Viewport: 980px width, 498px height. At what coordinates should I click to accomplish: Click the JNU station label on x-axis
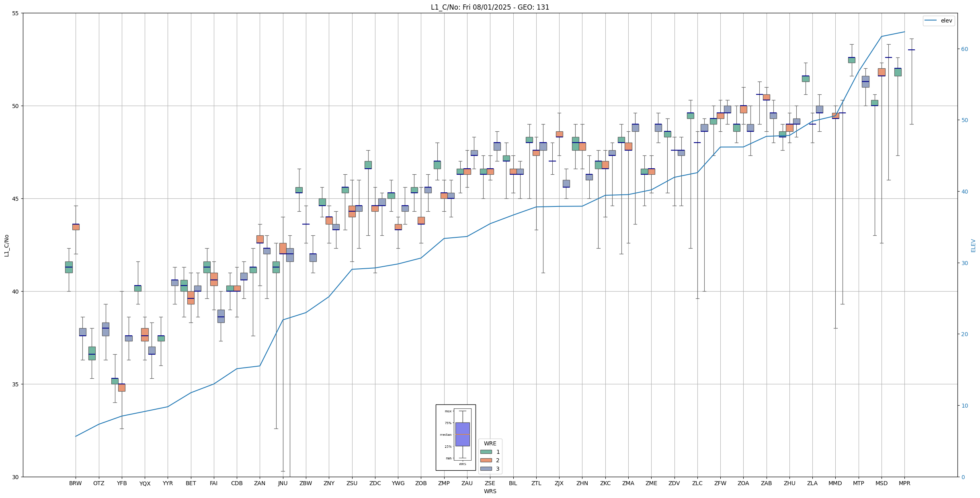coord(283,483)
